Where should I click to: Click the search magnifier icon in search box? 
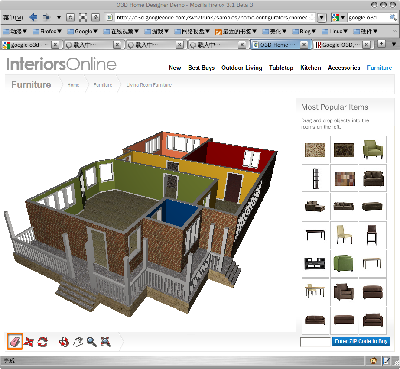tap(393, 17)
